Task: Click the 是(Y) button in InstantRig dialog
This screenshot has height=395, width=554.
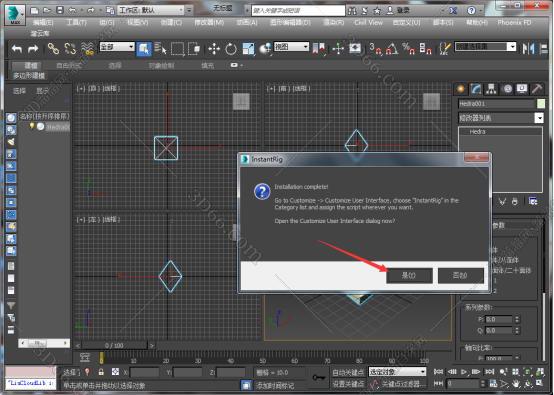Action: (x=409, y=275)
